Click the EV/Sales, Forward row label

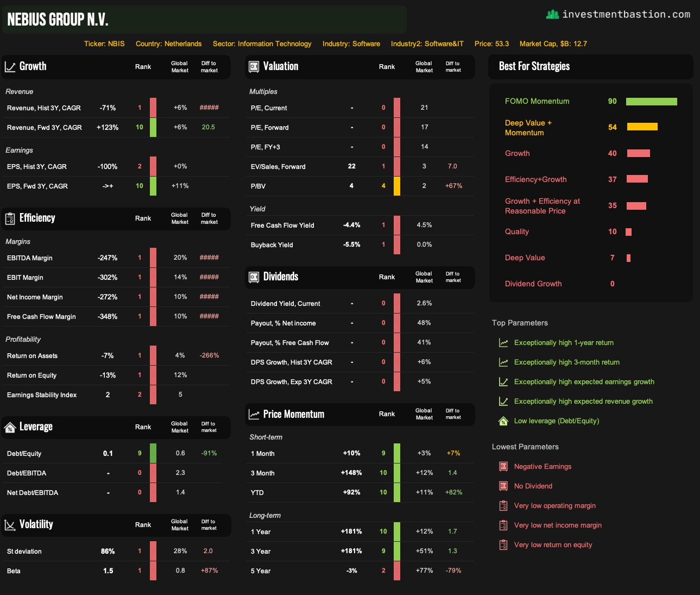(278, 167)
